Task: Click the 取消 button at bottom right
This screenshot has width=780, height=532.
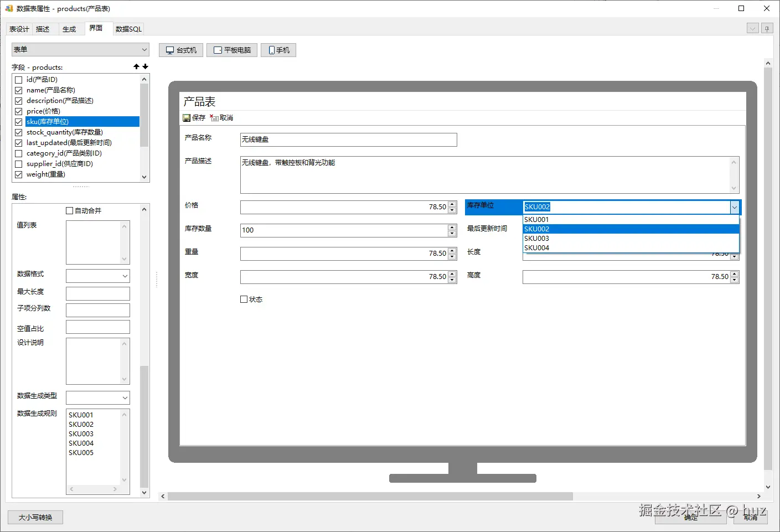Action: 751,518
